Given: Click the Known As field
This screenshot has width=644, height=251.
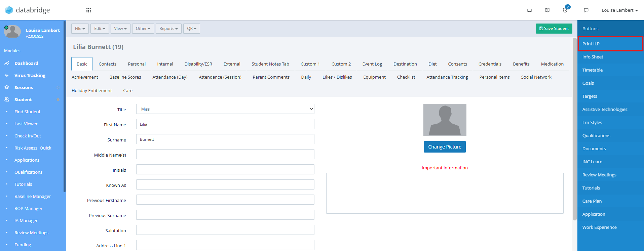Looking at the screenshot, I should (x=225, y=184).
